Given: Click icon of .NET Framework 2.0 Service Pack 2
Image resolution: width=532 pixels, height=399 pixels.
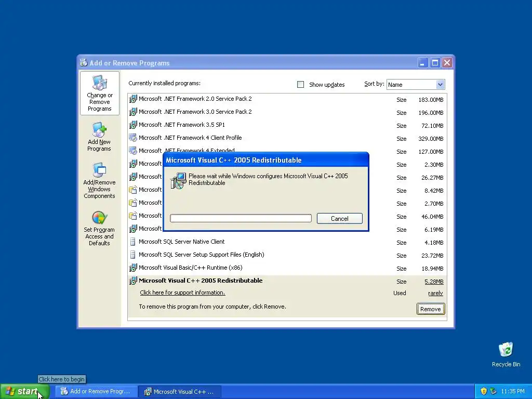Looking at the screenshot, I should (133, 99).
